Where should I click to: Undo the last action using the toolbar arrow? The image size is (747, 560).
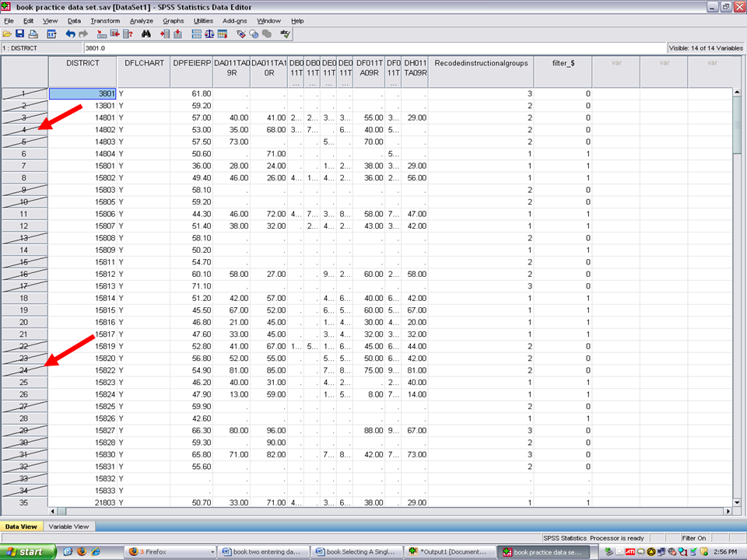pyautogui.click(x=70, y=34)
